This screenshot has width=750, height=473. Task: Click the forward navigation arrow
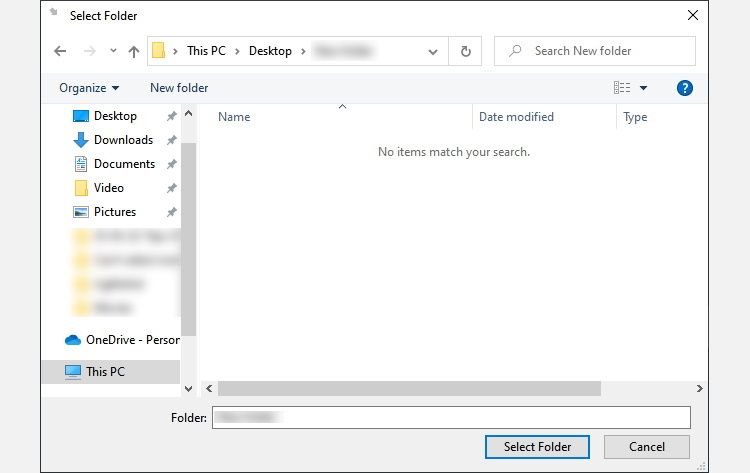tap(89, 51)
